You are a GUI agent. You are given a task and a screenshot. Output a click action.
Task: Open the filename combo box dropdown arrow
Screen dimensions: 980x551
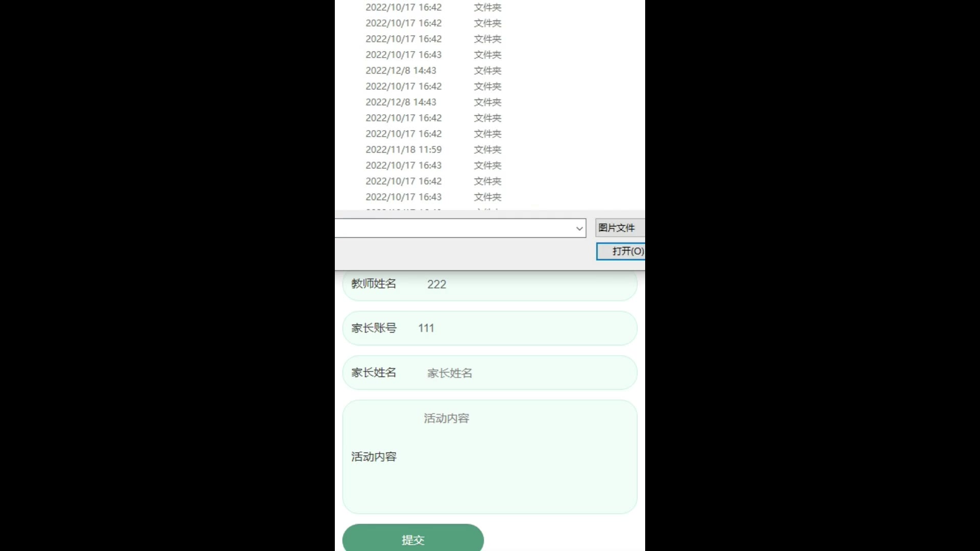point(579,228)
